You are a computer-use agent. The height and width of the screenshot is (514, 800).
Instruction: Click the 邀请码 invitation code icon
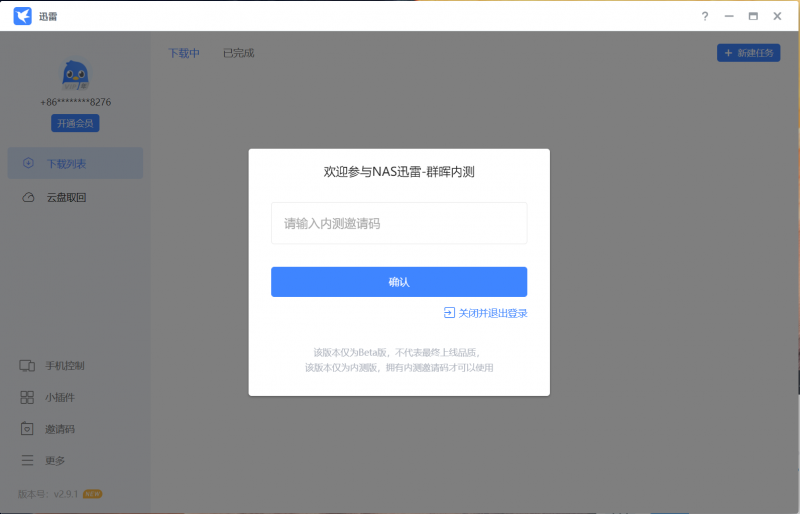pyautogui.click(x=28, y=429)
